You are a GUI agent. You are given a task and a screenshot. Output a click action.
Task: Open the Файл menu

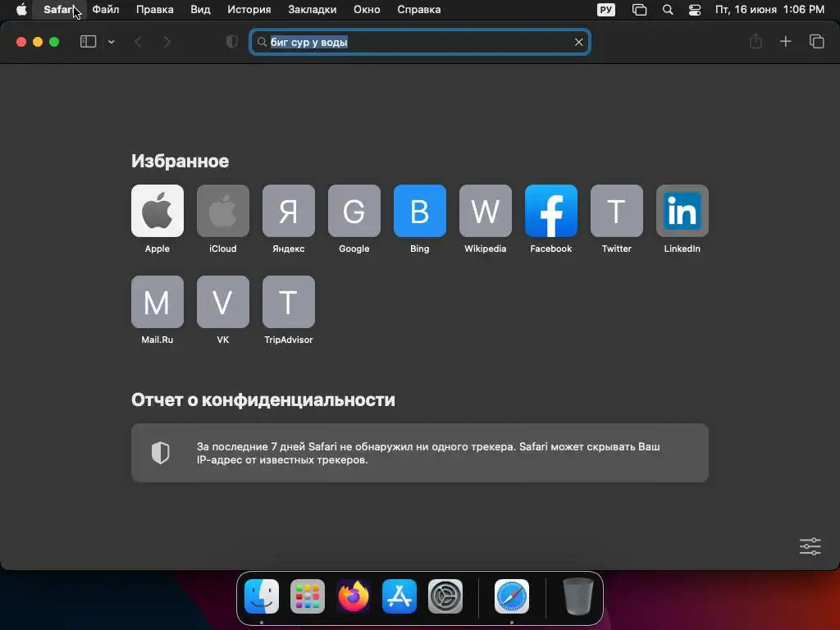tap(106, 10)
